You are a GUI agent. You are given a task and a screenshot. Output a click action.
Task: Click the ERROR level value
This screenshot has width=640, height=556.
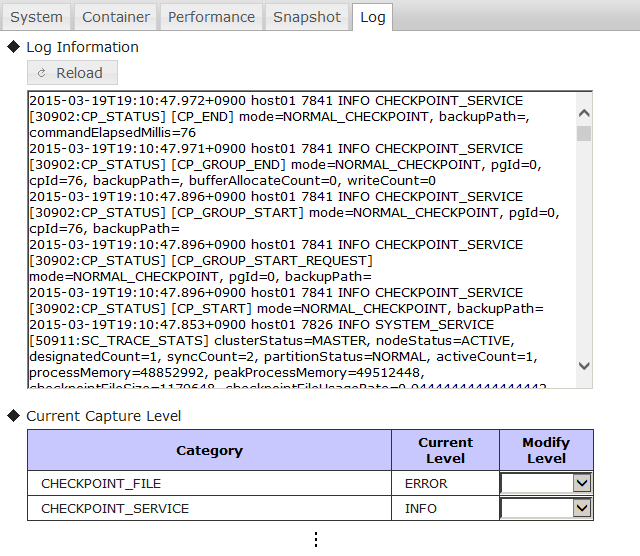[426, 483]
